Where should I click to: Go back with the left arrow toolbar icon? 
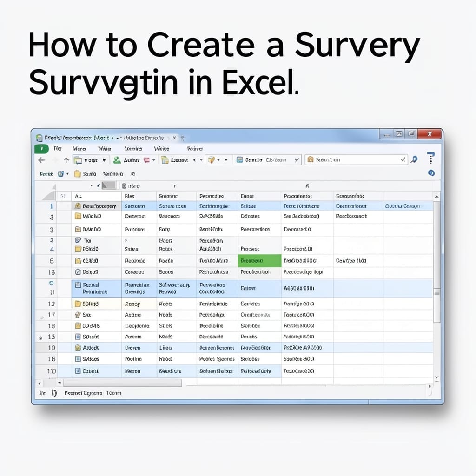pyautogui.click(x=41, y=160)
